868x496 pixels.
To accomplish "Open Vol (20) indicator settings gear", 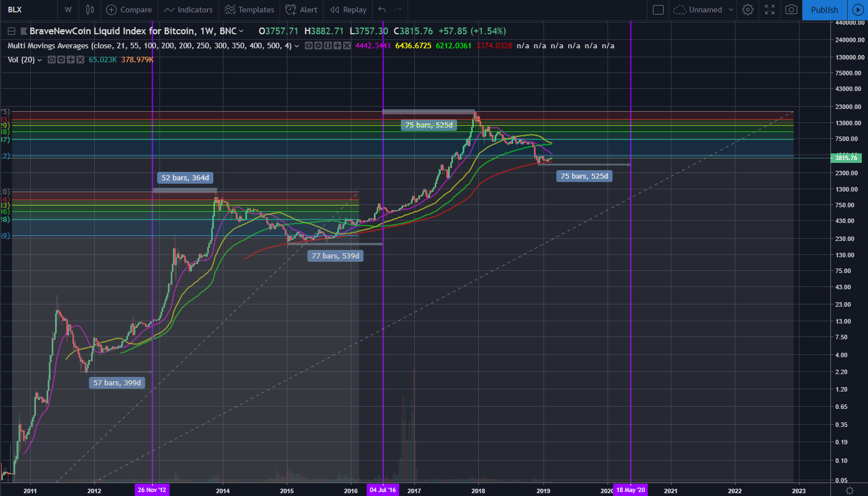I will 61,60.
